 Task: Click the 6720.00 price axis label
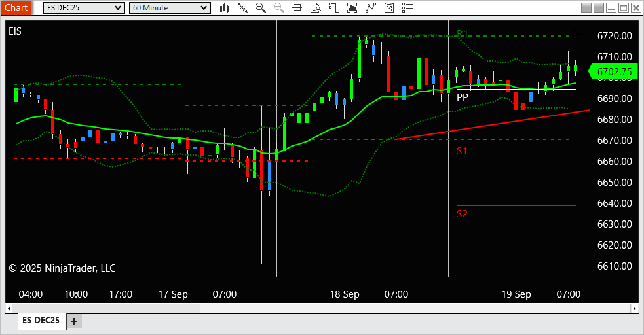pyautogui.click(x=615, y=36)
